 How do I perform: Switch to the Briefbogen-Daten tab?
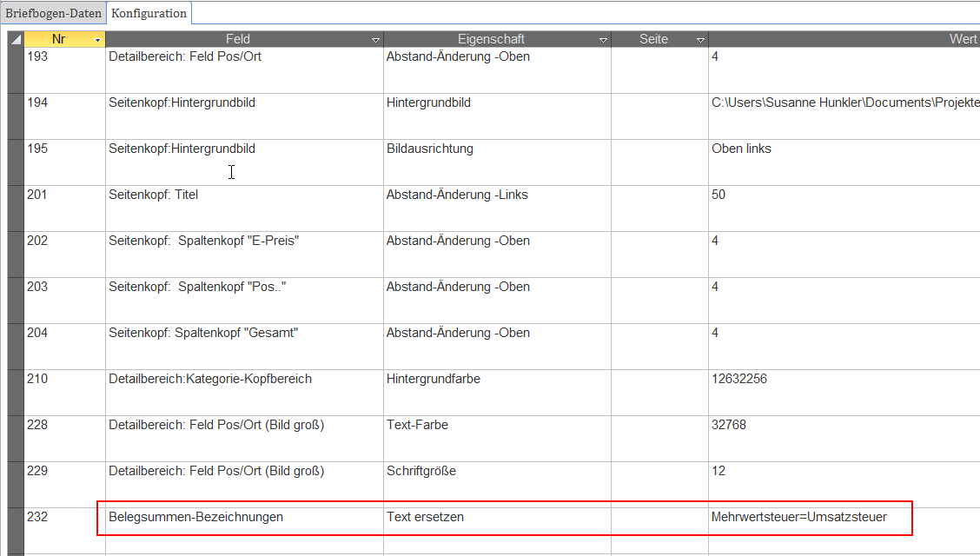click(x=53, y=13)
